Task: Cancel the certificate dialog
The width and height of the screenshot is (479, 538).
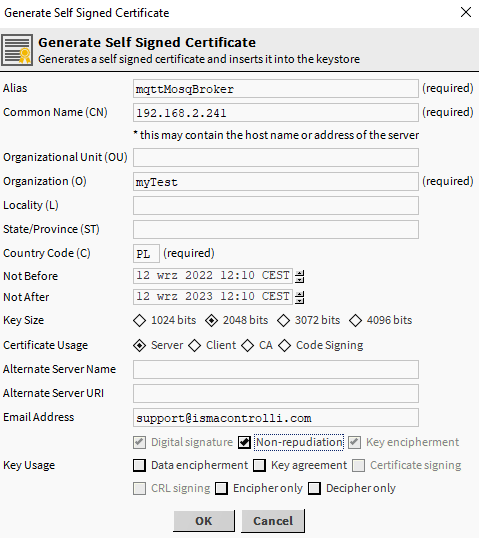Action: click(x=273, y=521)
